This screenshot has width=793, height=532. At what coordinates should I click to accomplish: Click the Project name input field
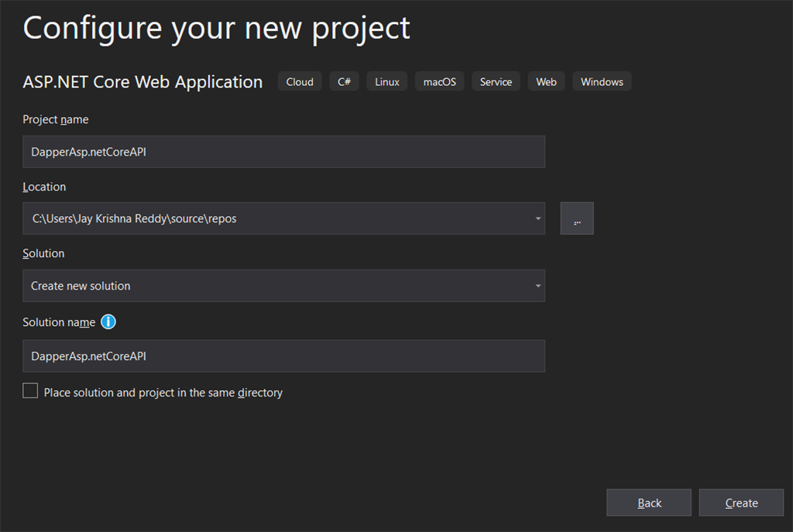point(283,152)
